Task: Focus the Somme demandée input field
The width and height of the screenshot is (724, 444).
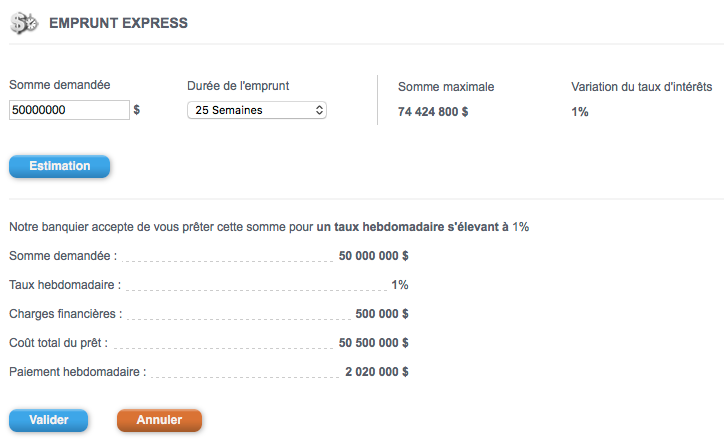Action: click(x=69, y=110)
